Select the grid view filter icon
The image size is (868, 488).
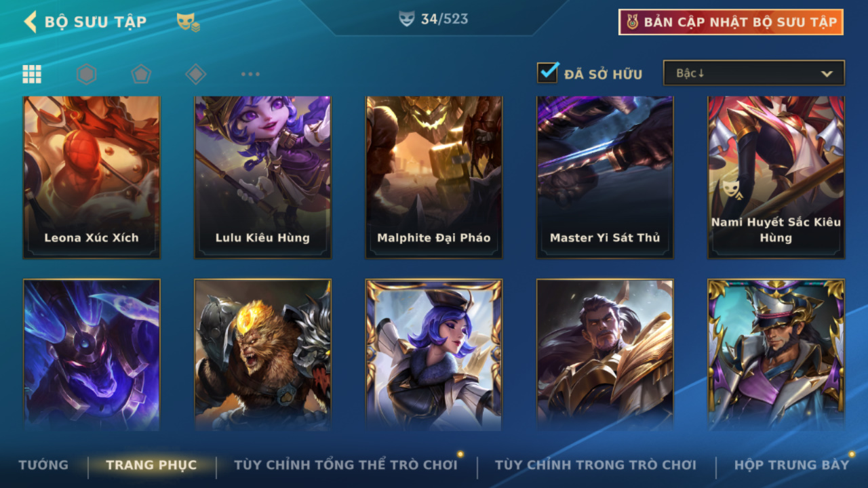click(32, 74)
